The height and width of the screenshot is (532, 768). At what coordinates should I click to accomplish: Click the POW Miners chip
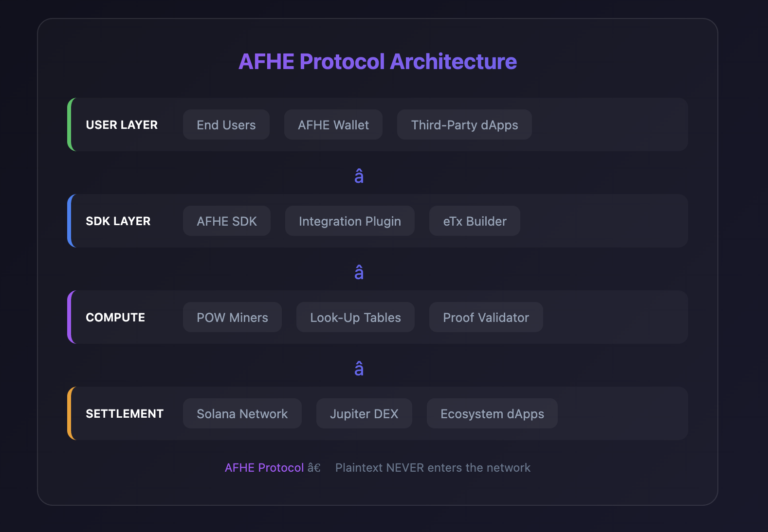[x=232, y=318]
